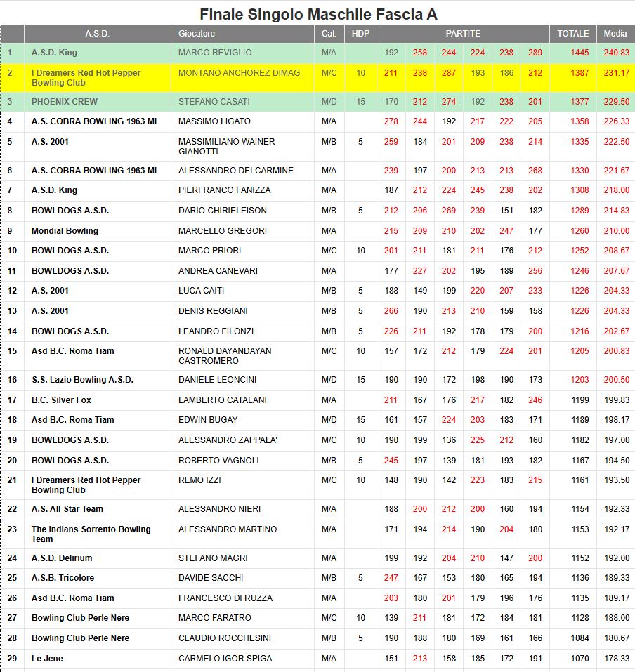Viewport: 635px width, 672px height.
Task: Click player DANIELE LEONCINI
Action: (217, 380)
